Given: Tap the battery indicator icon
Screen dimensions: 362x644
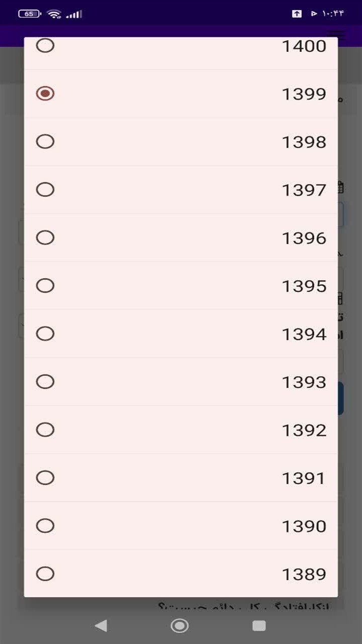Looking at the screenshot, I should (30, 14).
